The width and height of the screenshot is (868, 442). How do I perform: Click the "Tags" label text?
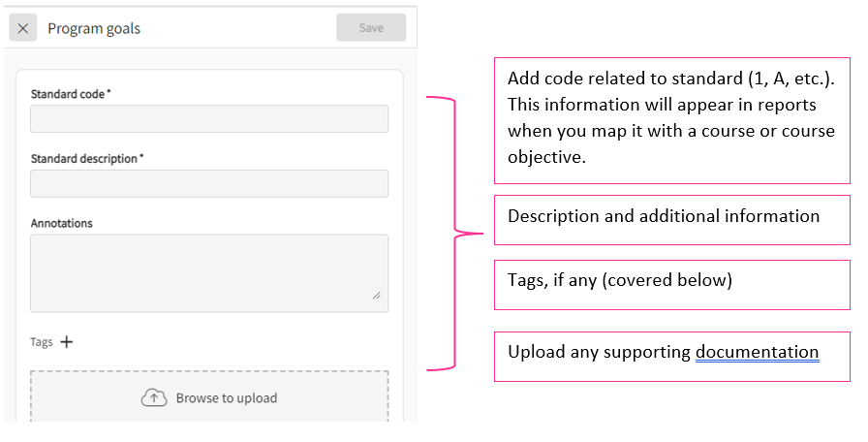[41, 342]
